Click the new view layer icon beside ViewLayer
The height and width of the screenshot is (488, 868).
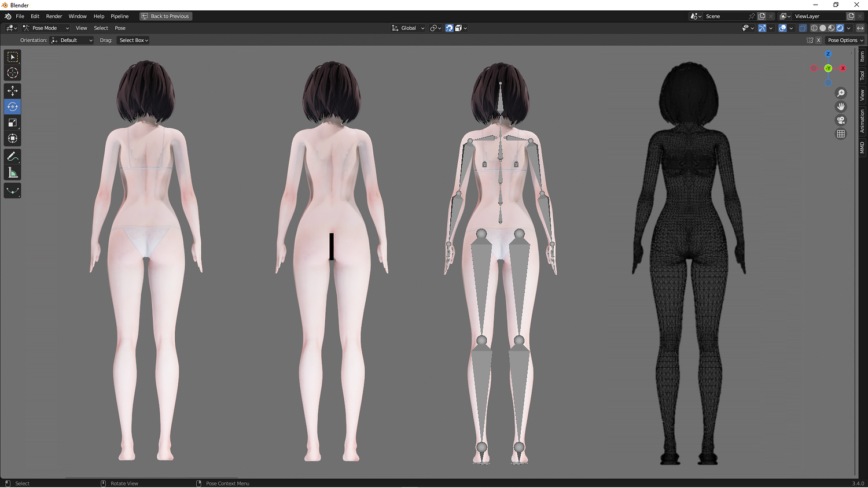[x=851, y=16]
